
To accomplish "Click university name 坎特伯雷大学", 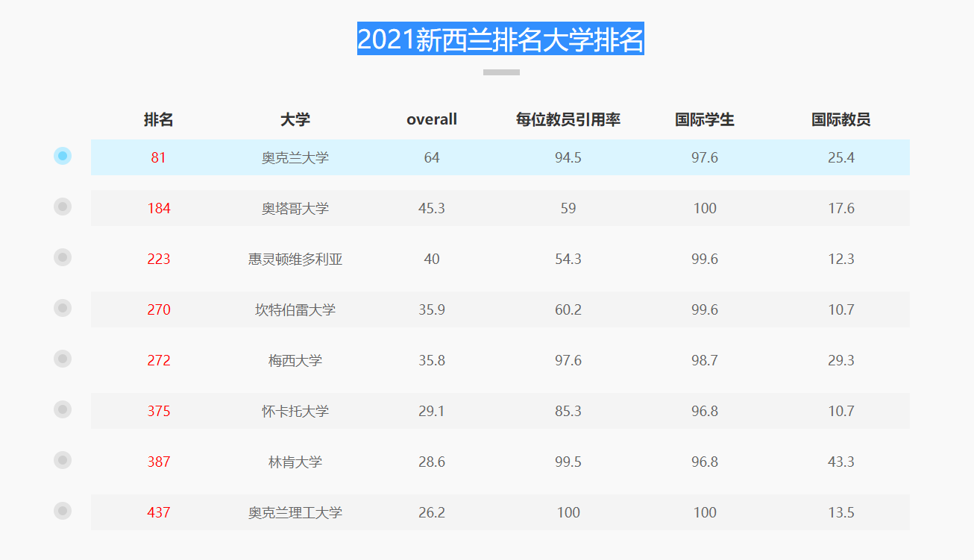I will [x=295, y=309].
